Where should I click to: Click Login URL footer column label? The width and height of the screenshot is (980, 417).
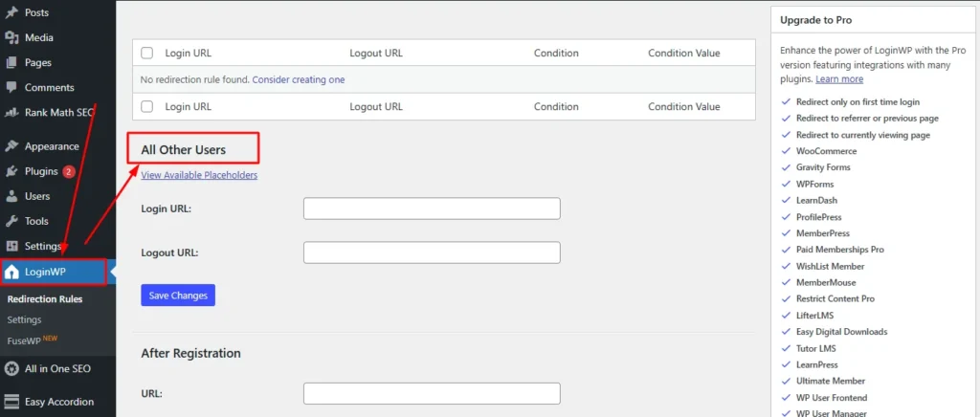[x=189, y=107]
